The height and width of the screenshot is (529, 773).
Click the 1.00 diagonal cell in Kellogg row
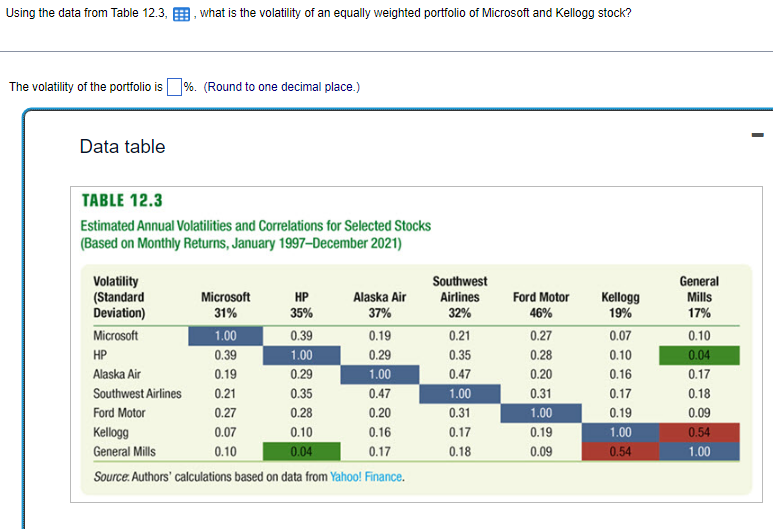click(x=620, y=432)
